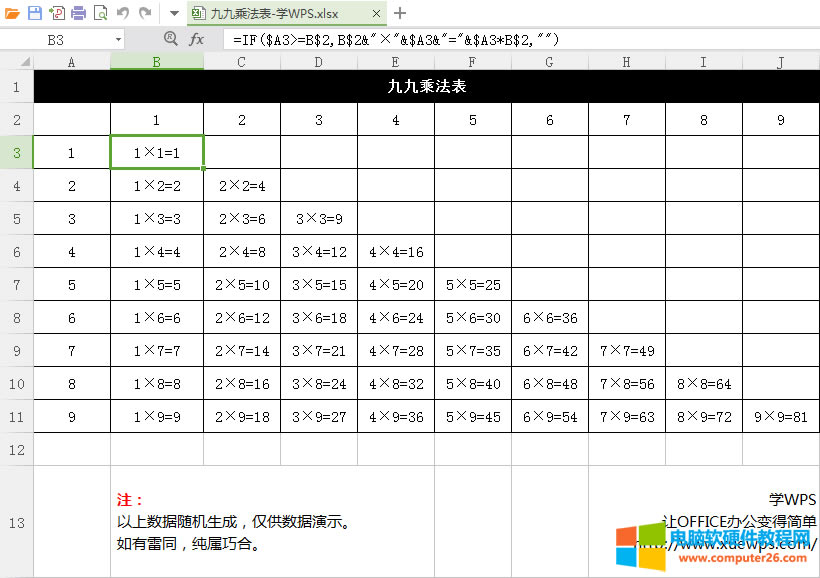Close the 九九乘法表-学WPS.xlsx tab
Viewport: 820px width, 578px height.
(x=376, y=14)
